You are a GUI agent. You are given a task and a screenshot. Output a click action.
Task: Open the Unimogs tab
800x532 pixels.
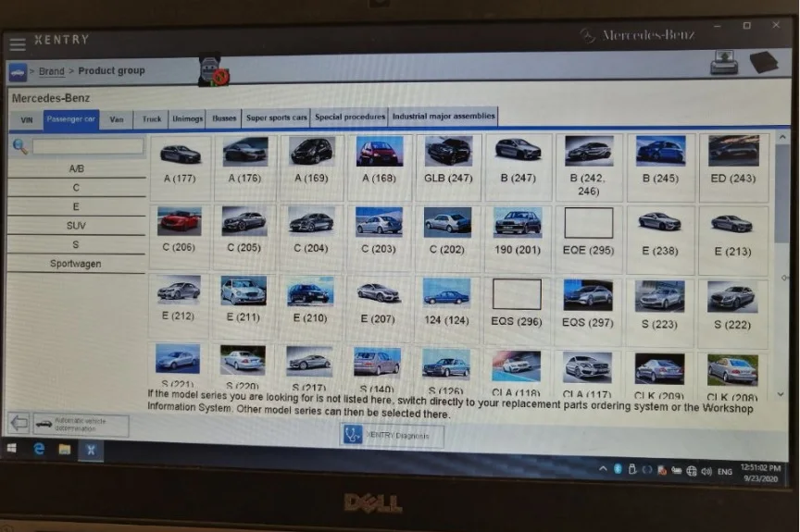(x=187, y=118)
